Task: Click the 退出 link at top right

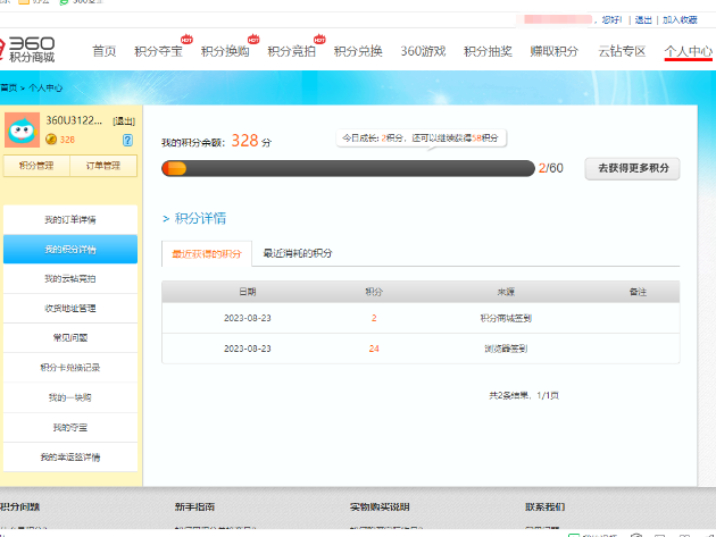Action: 643,20
